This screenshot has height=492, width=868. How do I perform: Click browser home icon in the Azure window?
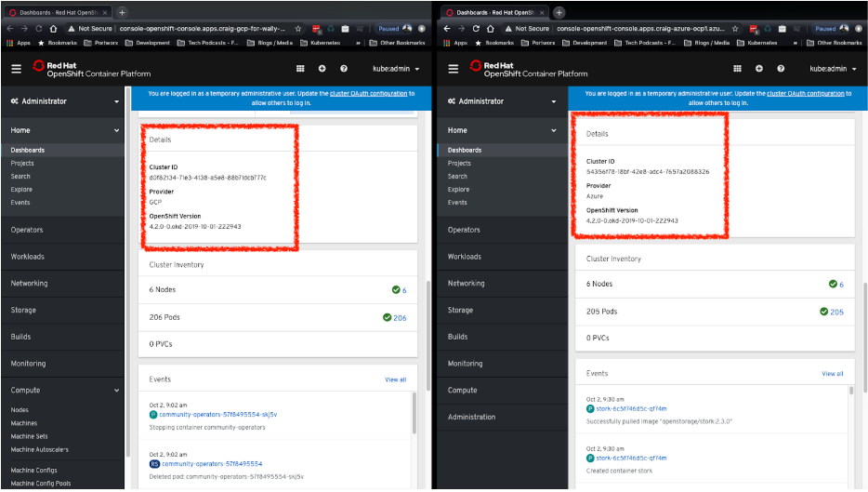pyautogui.click(x=488, y=29)
